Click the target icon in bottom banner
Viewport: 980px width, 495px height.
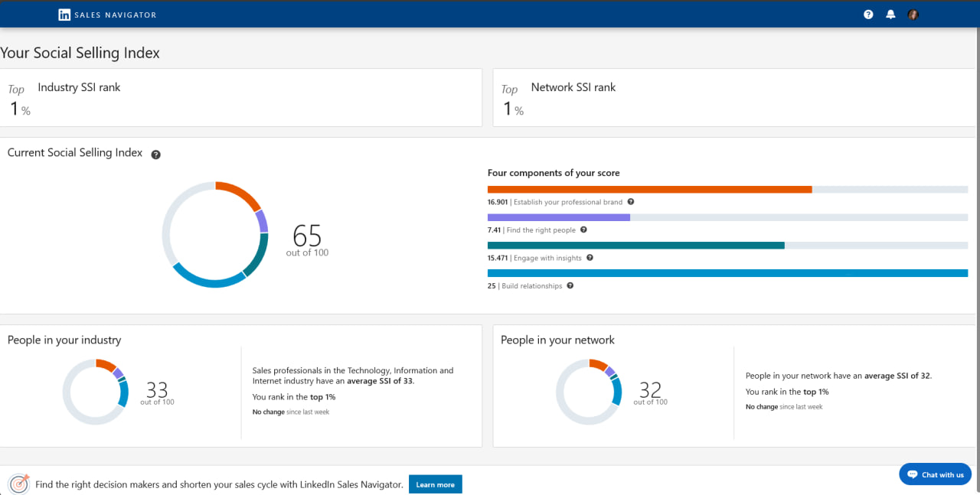click(x=19, y=484)
